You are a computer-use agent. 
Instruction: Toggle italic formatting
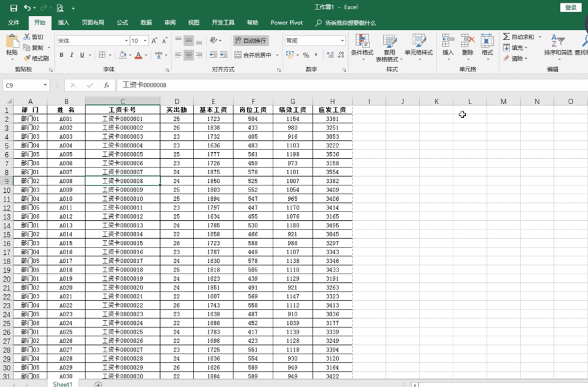71,55
